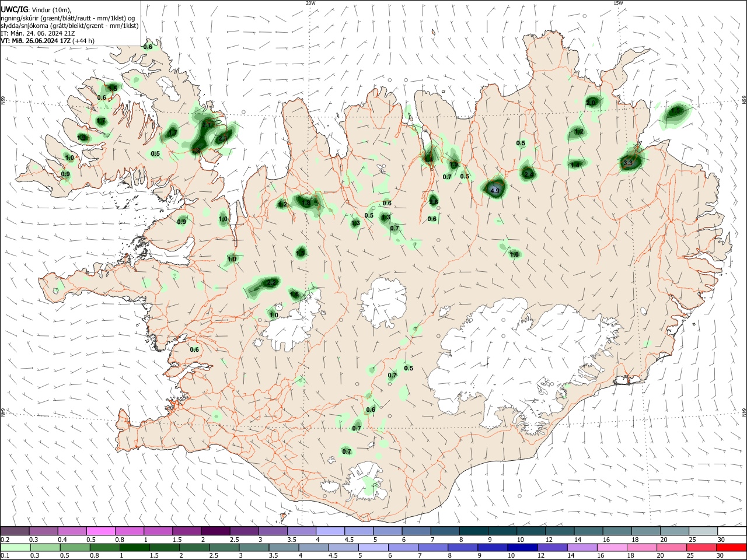
Task: Click the palest green 0.1 swatch in lower legend row
Action: pos(15,547)
